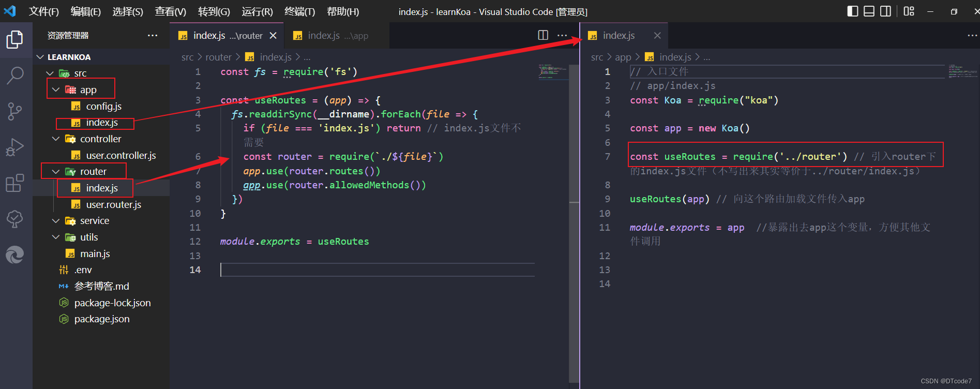Image resolution: width=980 pixels, height=389 pixels.
Task: Collapse the controller folder chevron
Action: pos(56,139)
